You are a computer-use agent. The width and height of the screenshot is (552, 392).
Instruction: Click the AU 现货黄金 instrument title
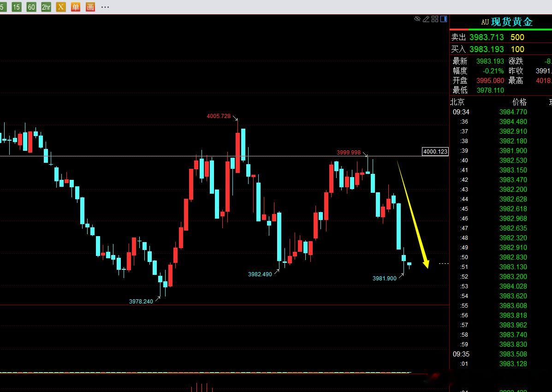point(507,22)
